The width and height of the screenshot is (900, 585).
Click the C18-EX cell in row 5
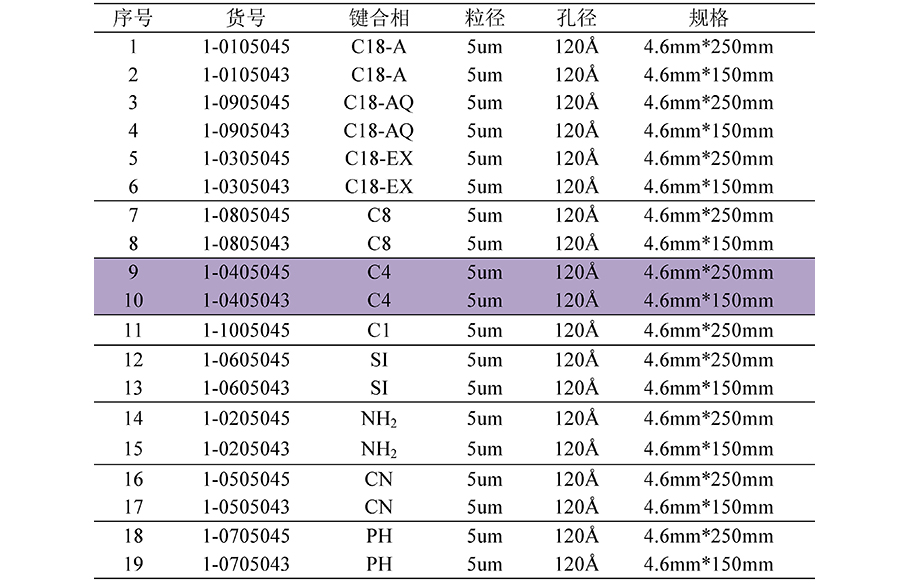tap(379, 158)
